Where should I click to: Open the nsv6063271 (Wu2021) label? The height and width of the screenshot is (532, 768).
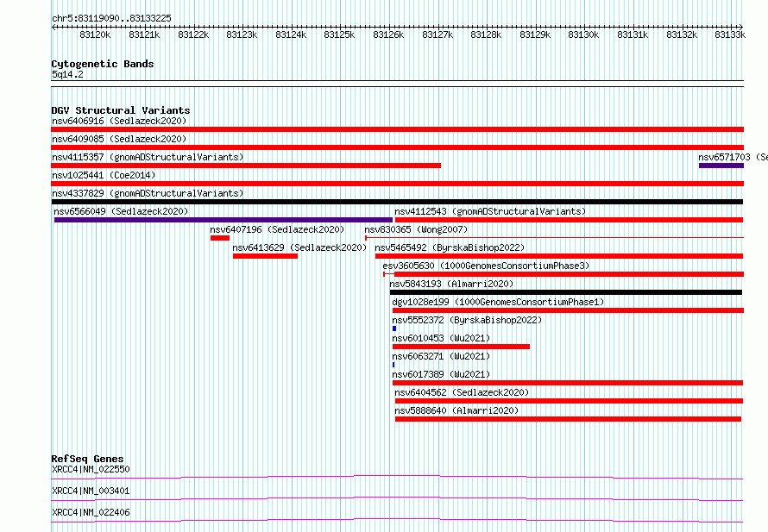click(441, 356)
